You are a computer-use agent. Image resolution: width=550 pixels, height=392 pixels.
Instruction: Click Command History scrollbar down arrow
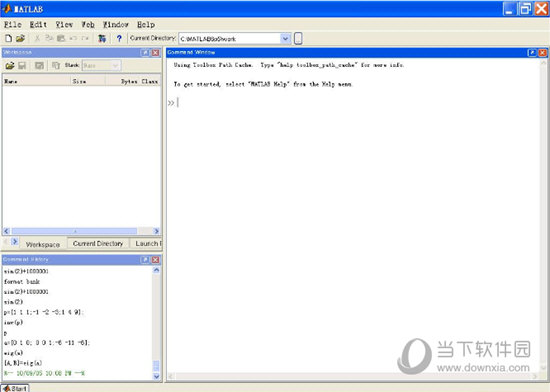156,376
